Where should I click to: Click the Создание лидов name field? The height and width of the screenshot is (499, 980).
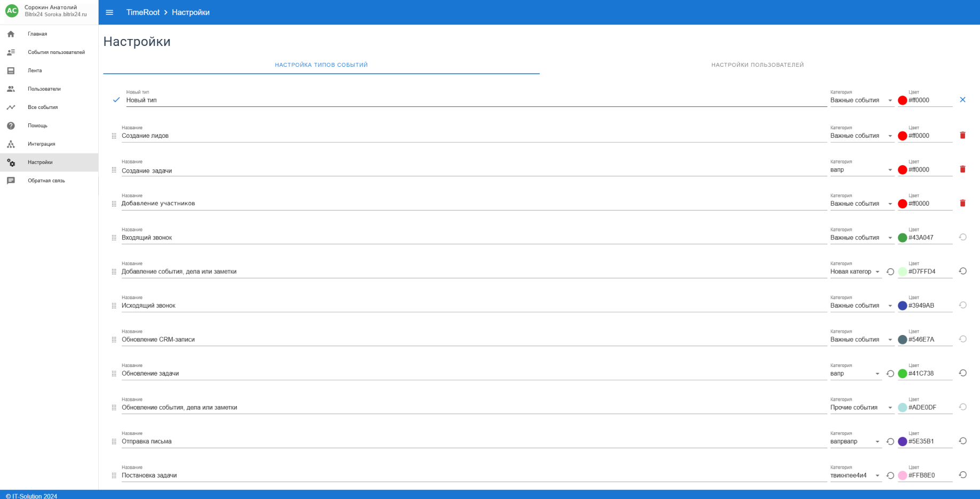[474, 136]
